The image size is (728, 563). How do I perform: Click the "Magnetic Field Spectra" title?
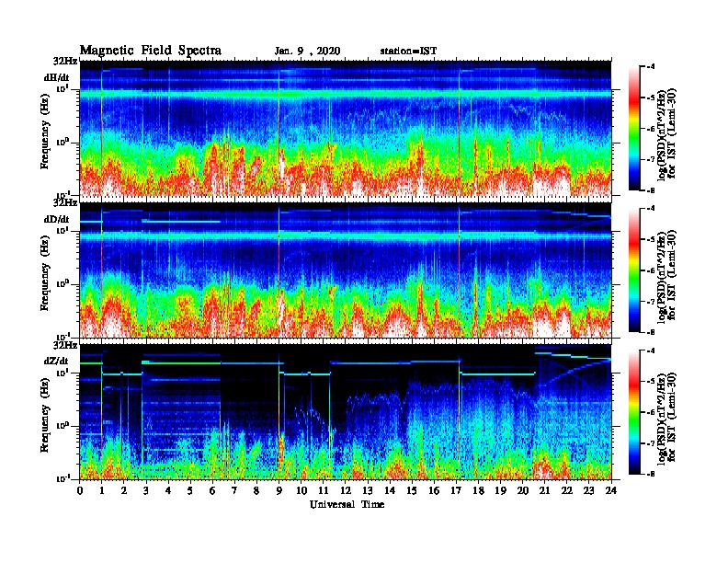pos(151,51)
